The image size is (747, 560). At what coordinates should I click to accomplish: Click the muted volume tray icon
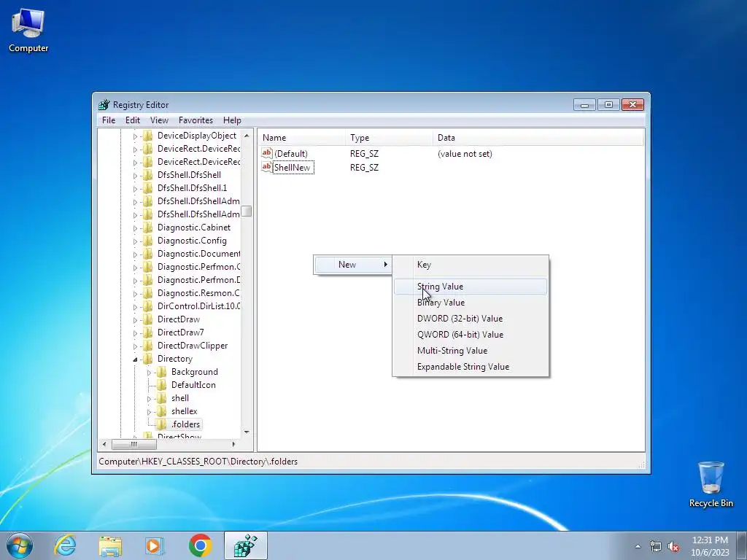click(x=673, y=547)
